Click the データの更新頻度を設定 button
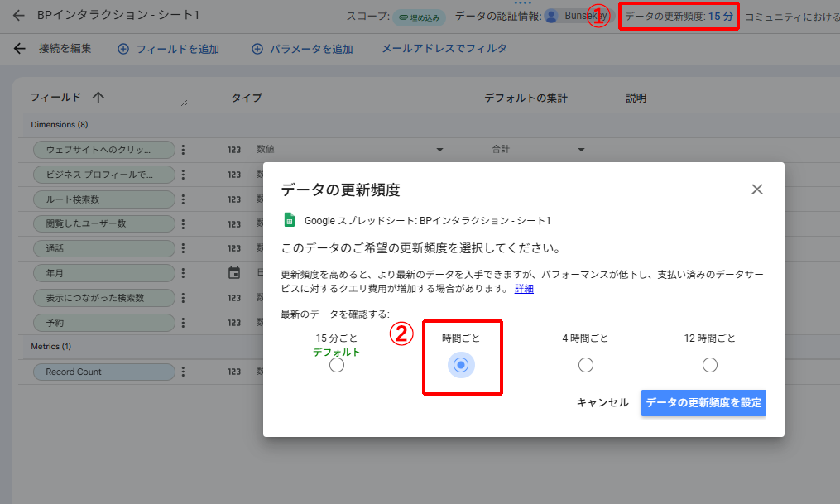Viewport: 840px width, 504px height. [x=703, y=403]
